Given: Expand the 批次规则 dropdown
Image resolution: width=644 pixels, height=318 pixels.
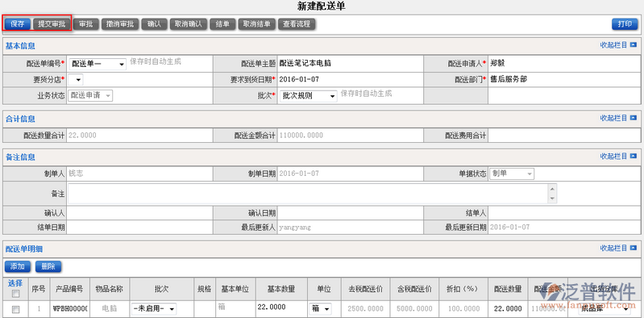Looking at the screenshot, I should tap(309, 96).
